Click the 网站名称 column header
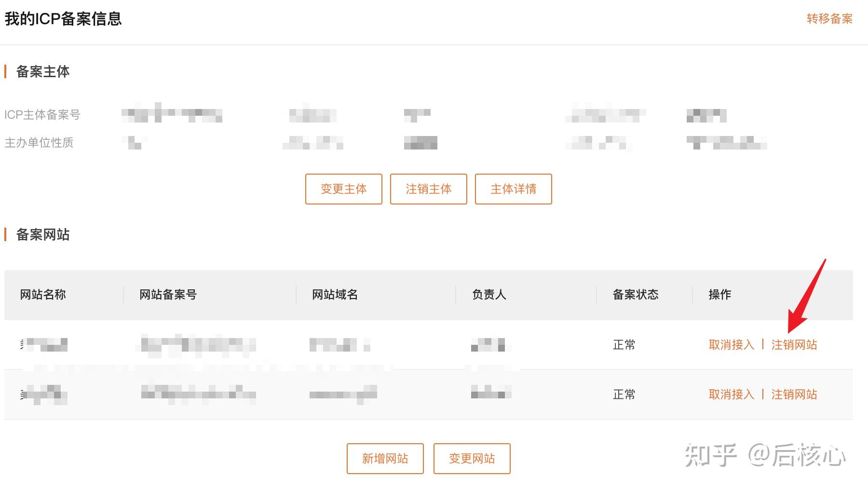This screenshot has height=490, width=868. (43, 295)
